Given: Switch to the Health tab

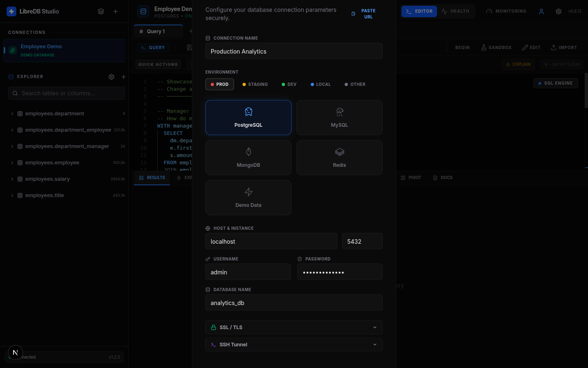Looking at the screenshot, I should (x=456, y=11).
